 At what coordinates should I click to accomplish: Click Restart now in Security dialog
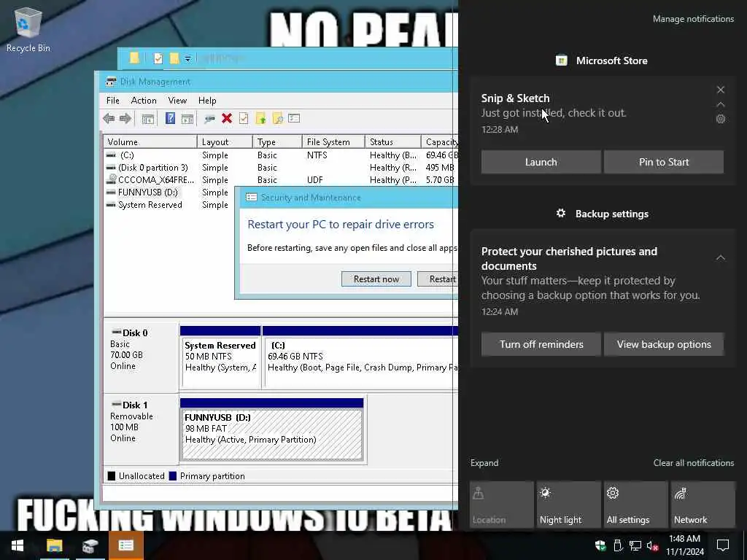[x=376, y=279]
